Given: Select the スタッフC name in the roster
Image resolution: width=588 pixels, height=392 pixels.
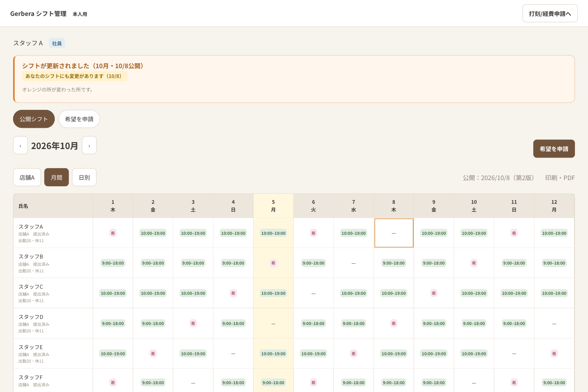Looking at the screenshot, I should (x=31, y=287).
